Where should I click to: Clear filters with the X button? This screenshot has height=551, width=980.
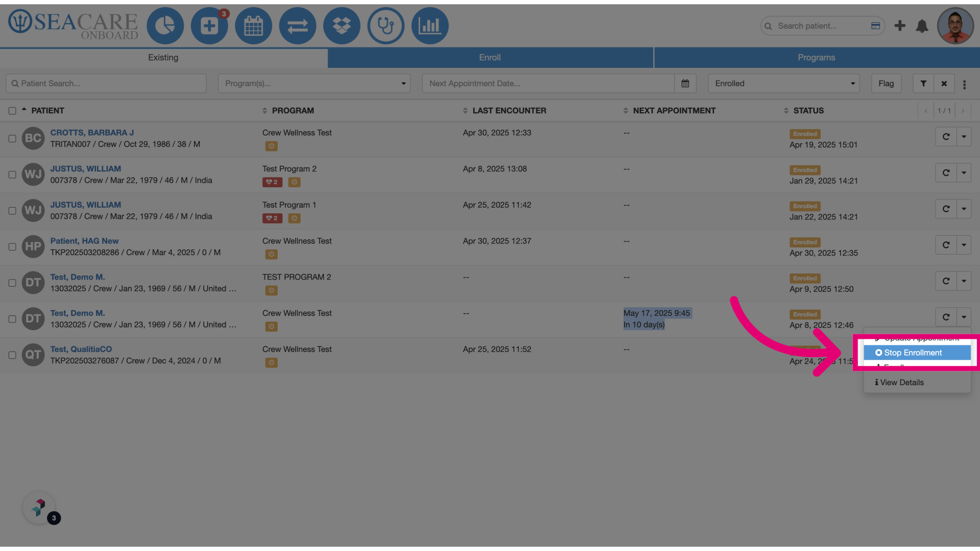[944, 83]
